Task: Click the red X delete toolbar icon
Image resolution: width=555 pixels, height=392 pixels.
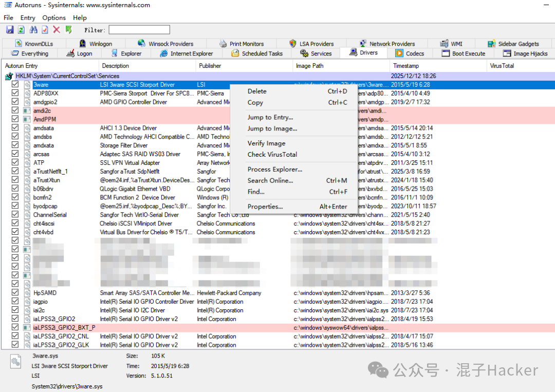Action: tap(57, 29)
